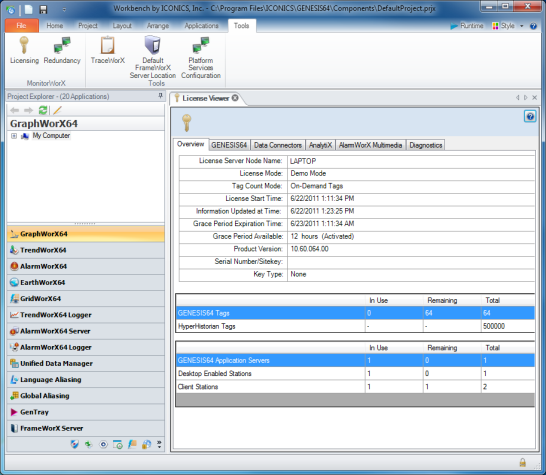Screen dimensions: 546x475
Task: Click the eye icon in bottom application strip
Action: point(103,444)
